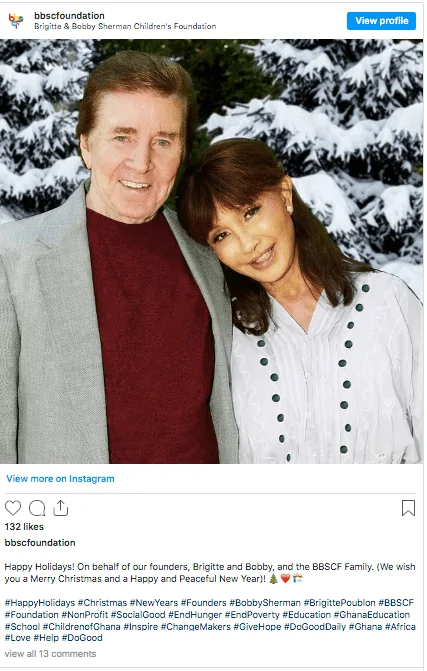The image size is (427, 671).
Task: Like the post with heart icon
Action: [x=13, y=508]
